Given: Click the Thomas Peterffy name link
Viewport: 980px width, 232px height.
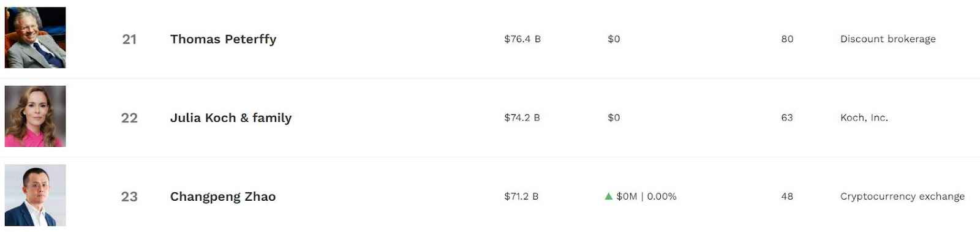Looking at the screenshot, I should (x=223, y=39).
